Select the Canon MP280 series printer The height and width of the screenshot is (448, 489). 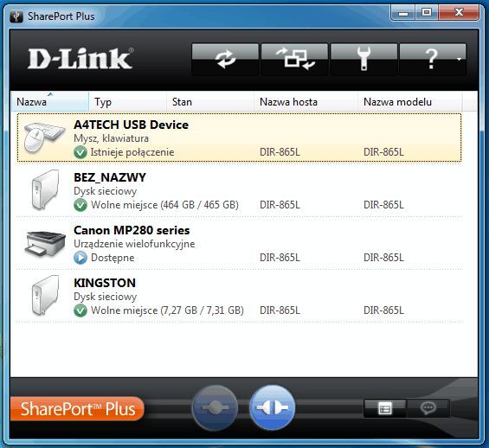pyautogui.click(x=239, y=243)
